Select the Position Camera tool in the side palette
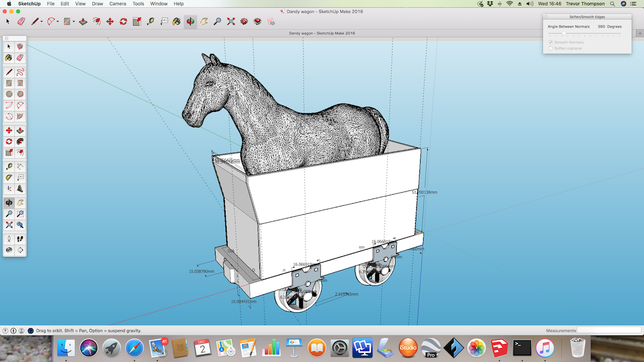This screenshot has width=644, height=362. 9,239
